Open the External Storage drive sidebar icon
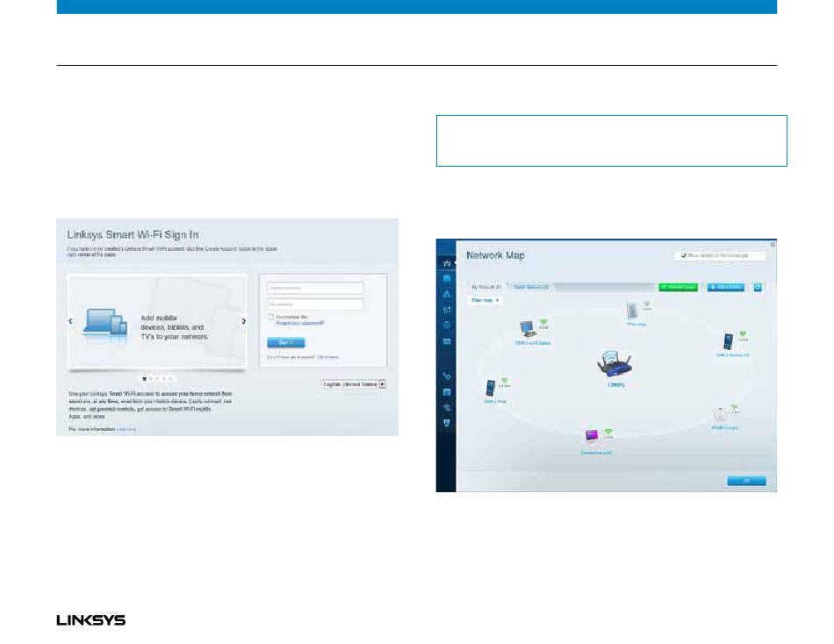The width and height of the screenshot is (834, 644). [x=447, y=341]
